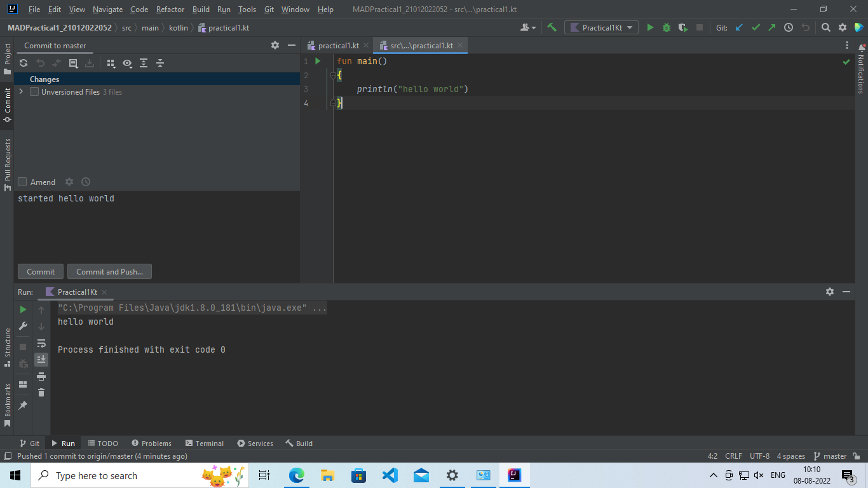Open the Practical1Kt run configuration dropdown
Screen dimensions: 868x488
pyautogui.click(x=601, y=27)
